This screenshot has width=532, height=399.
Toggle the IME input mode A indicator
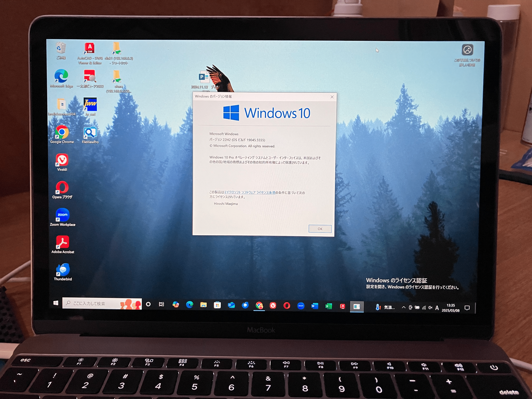click(x=437, y=308)
